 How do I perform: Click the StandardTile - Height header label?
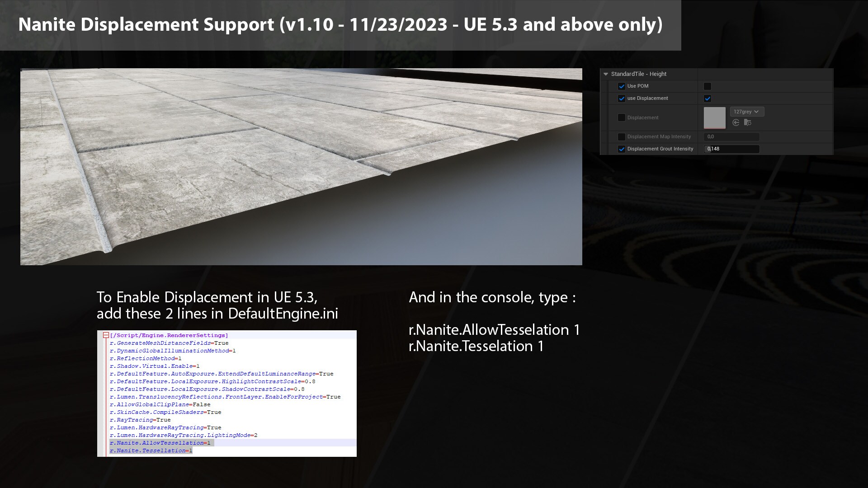(x=638, y=74)
